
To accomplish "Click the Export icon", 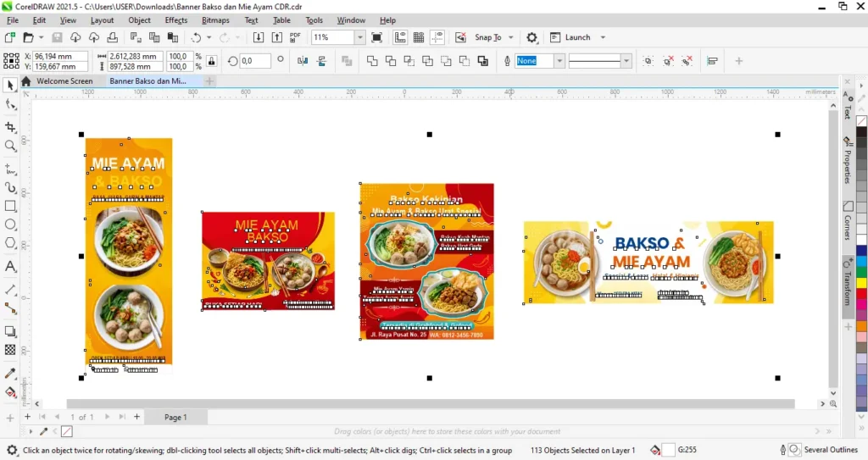I will pyautogui.click(x=277, y=37).
